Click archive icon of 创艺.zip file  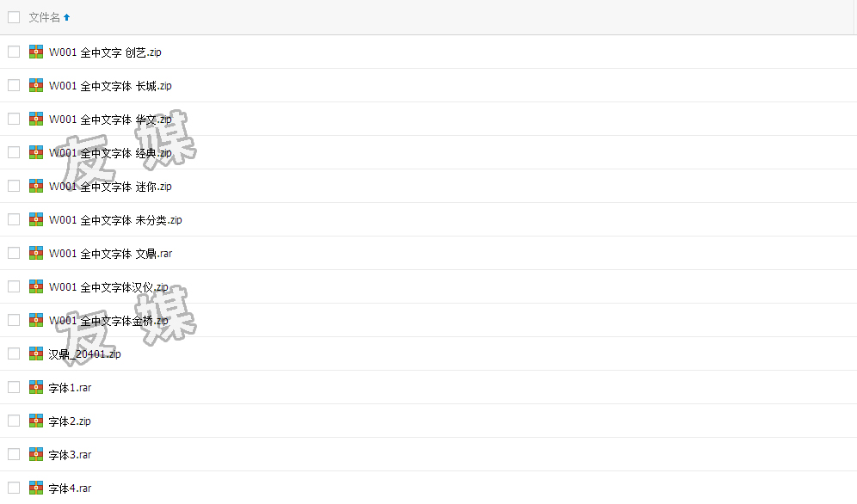click(x=36, y=52)
